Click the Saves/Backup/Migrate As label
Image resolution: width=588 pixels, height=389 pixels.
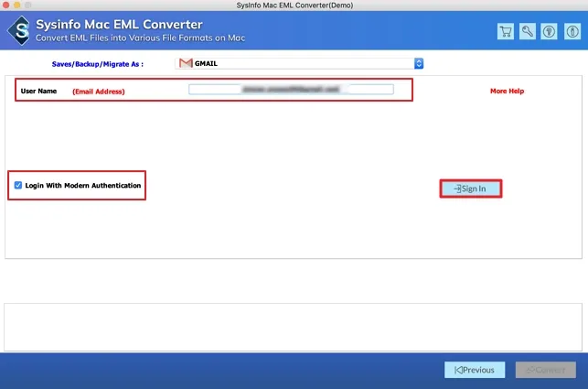click(98, 64)
